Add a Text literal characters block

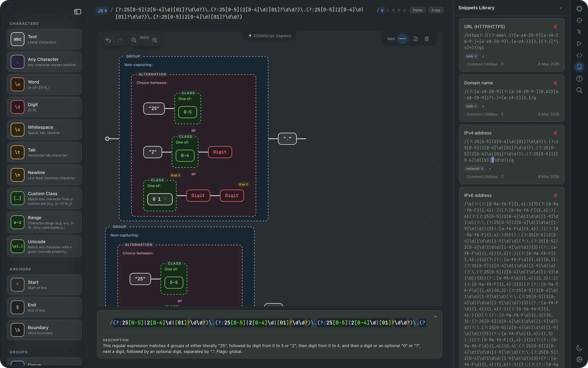(44, 39)
